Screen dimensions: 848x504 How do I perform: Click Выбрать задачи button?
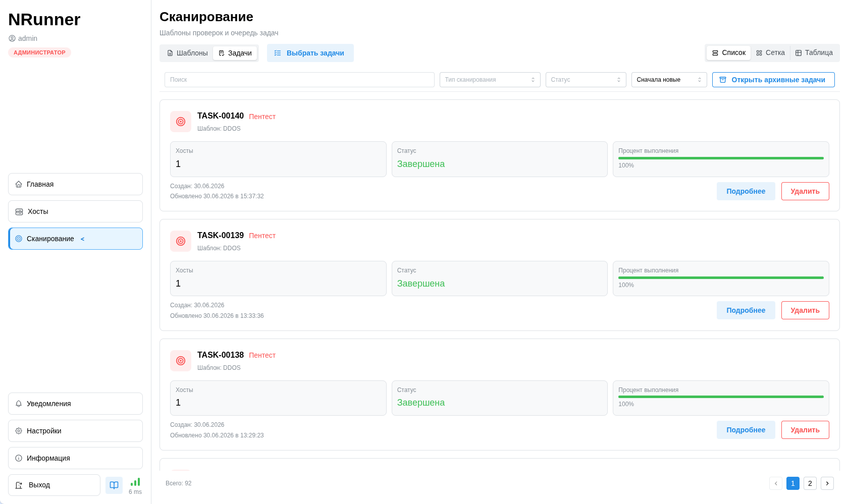310,53
